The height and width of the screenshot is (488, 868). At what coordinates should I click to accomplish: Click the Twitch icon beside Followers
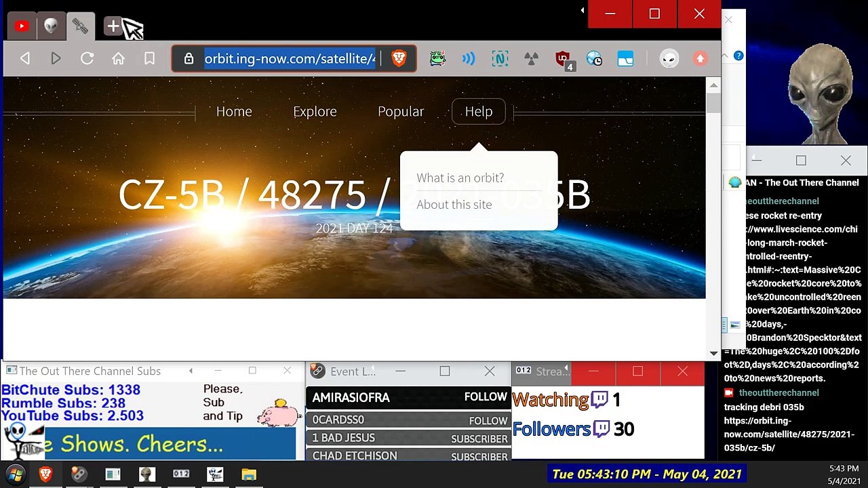click(601, 429)
